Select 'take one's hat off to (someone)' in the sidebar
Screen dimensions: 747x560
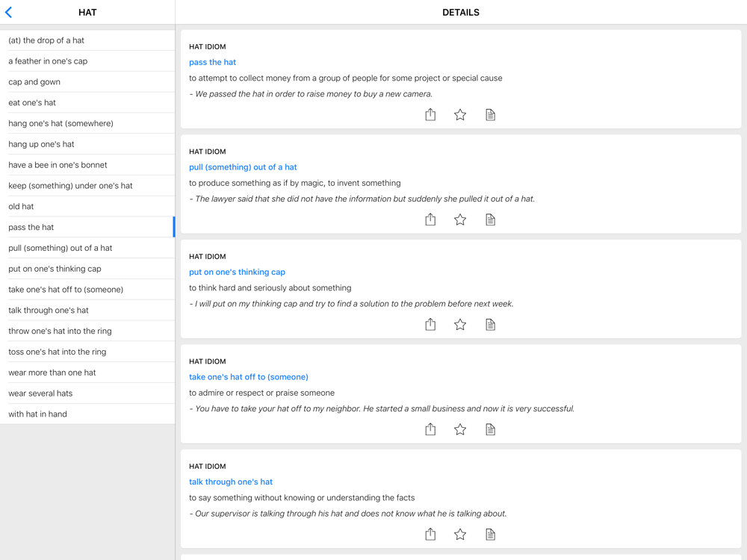coord(87,290)
